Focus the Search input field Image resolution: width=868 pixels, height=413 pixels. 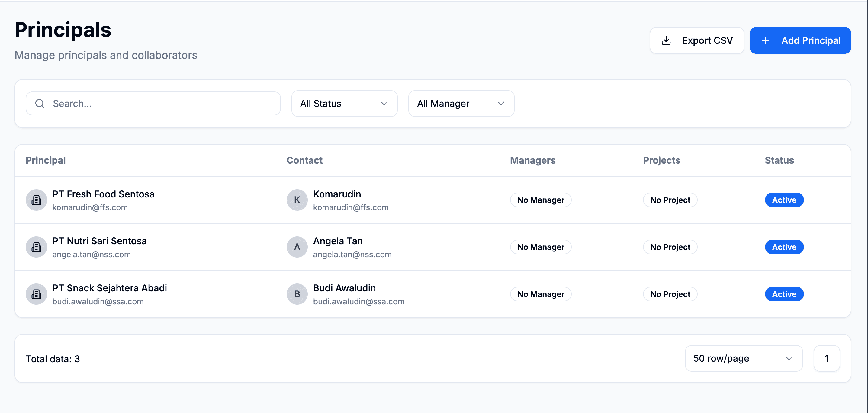[162, 104]
